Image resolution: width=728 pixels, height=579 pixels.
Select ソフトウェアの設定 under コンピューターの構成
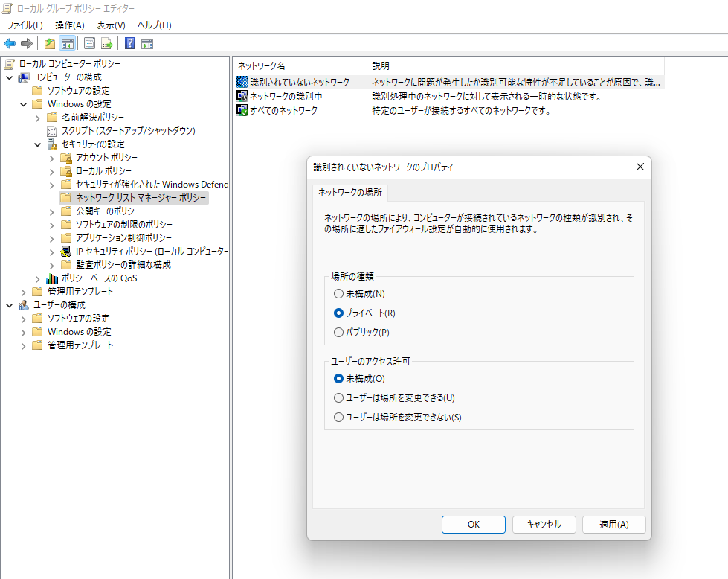[79, 91]
